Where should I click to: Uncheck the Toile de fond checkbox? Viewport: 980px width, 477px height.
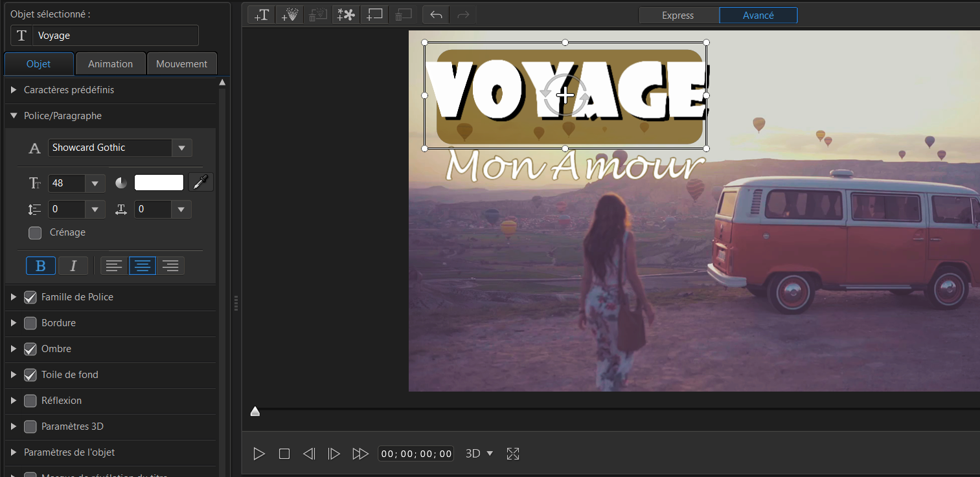point(30,375)
